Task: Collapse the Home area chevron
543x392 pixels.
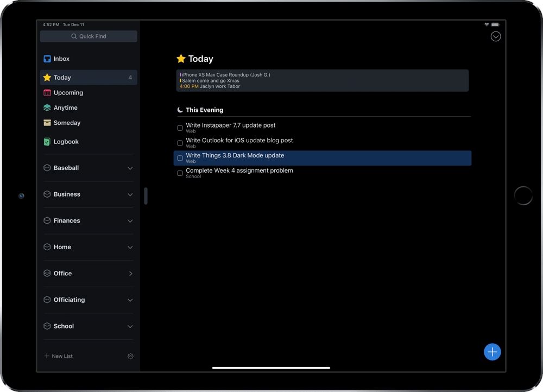Action: tap(130, 247)
